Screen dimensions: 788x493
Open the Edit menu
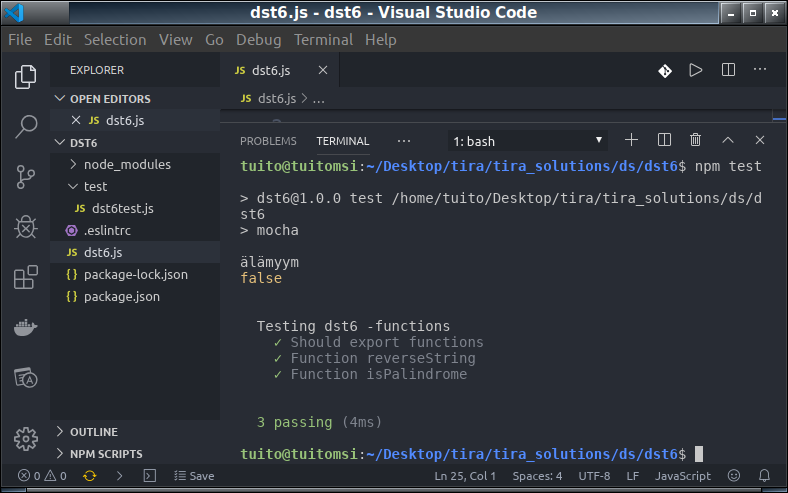(58, 40)
